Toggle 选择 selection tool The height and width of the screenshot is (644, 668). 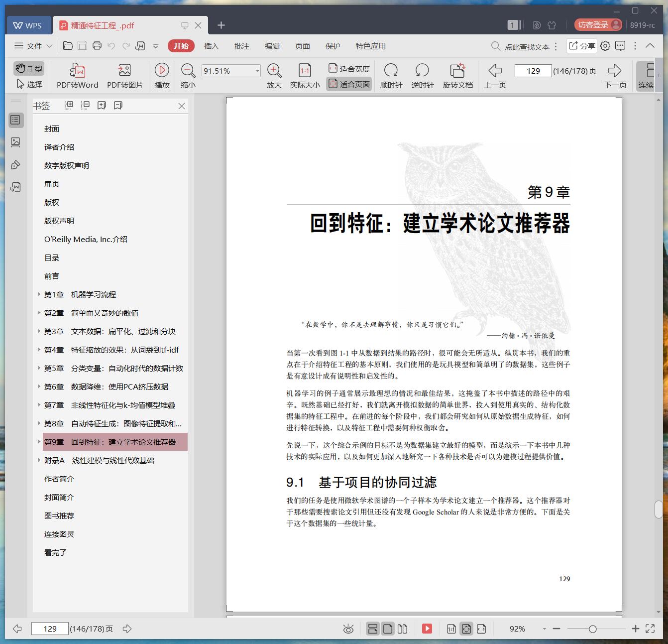point(29,84)
